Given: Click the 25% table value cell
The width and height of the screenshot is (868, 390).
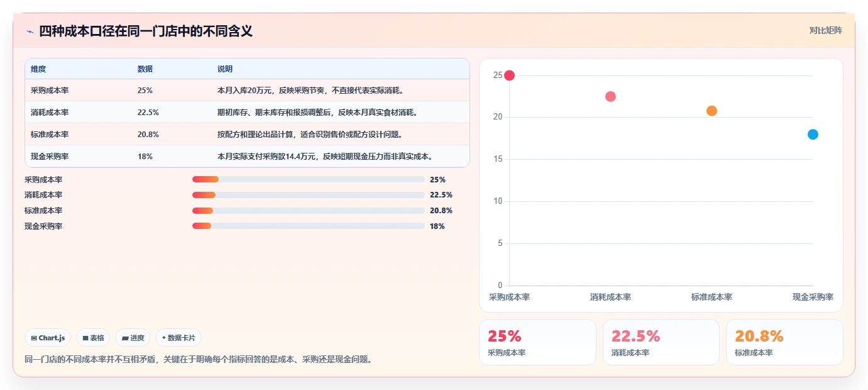Looking at the screenshot, I should (x=145, y=91).
